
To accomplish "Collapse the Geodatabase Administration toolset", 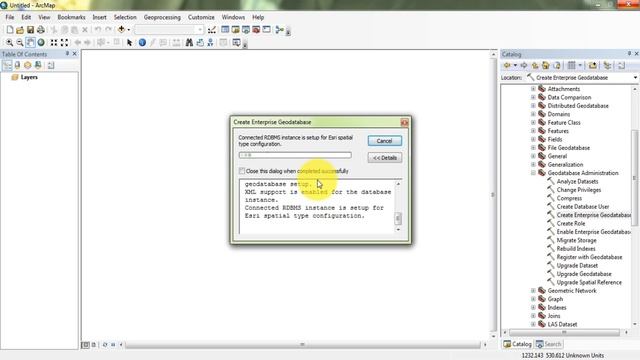I will [x=533, y=173].
